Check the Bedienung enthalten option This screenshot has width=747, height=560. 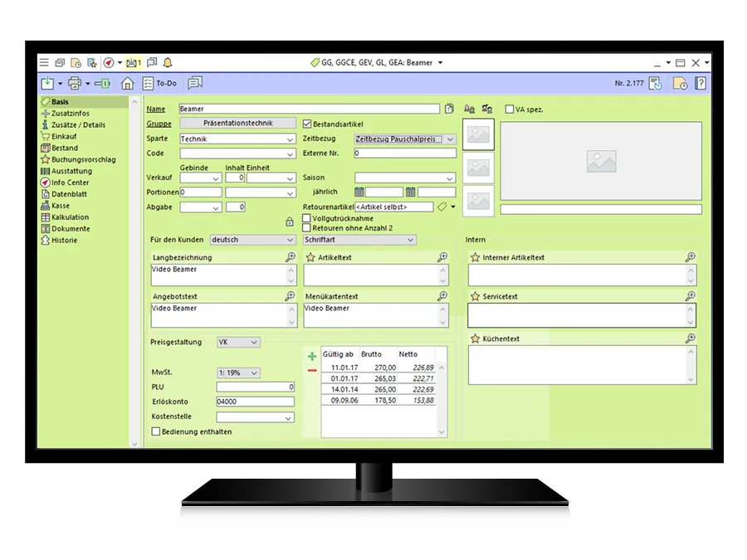[x=155, y=431]
